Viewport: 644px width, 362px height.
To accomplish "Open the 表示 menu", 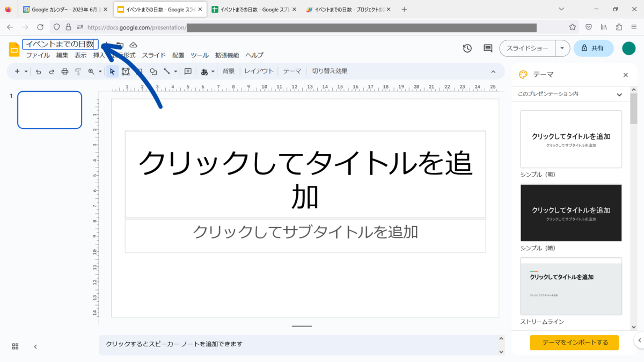I will point(80,55).
